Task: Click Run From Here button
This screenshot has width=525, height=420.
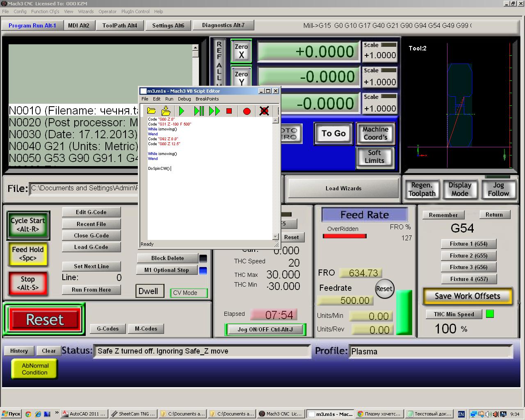Action: coord(91,290)
